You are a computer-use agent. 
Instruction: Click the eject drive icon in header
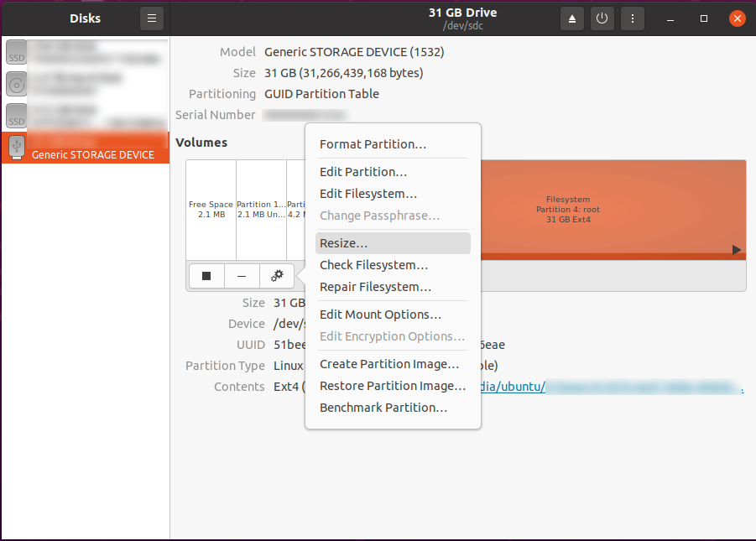point(572,18)
